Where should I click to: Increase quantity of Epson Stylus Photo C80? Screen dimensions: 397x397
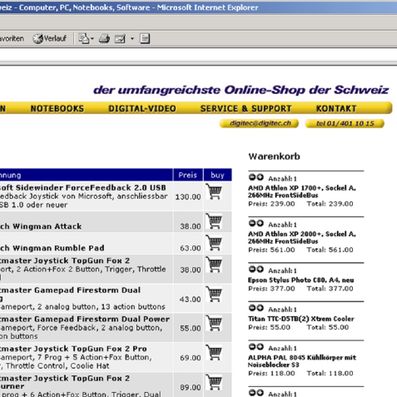point(260,269)
